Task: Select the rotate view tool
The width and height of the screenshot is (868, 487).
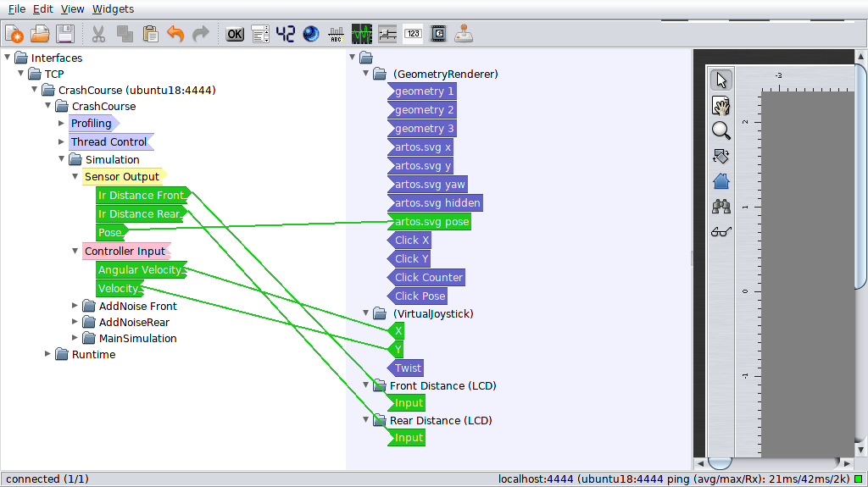Action: click(721, 156)
